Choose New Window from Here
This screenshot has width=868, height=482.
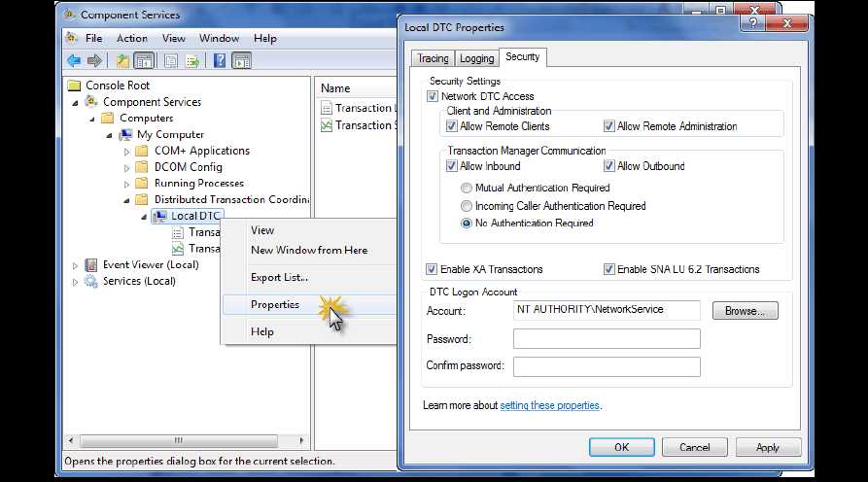(x=309, y=250)
